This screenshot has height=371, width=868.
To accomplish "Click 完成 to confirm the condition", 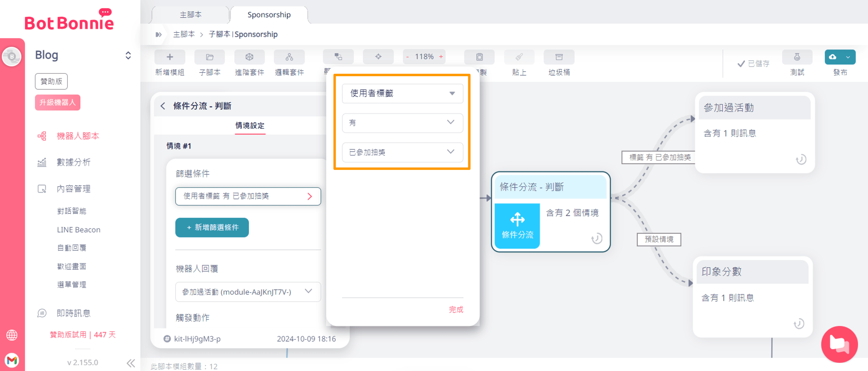I will coord(455,309).
